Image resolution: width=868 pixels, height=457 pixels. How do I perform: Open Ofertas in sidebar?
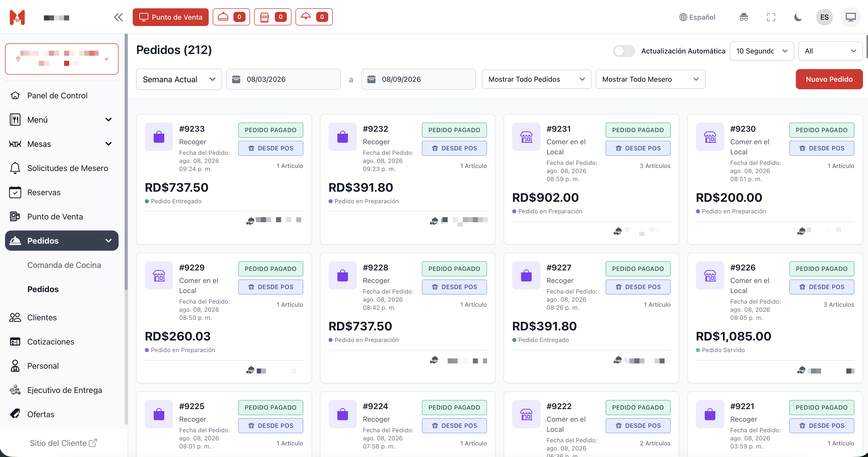[62, 414]
